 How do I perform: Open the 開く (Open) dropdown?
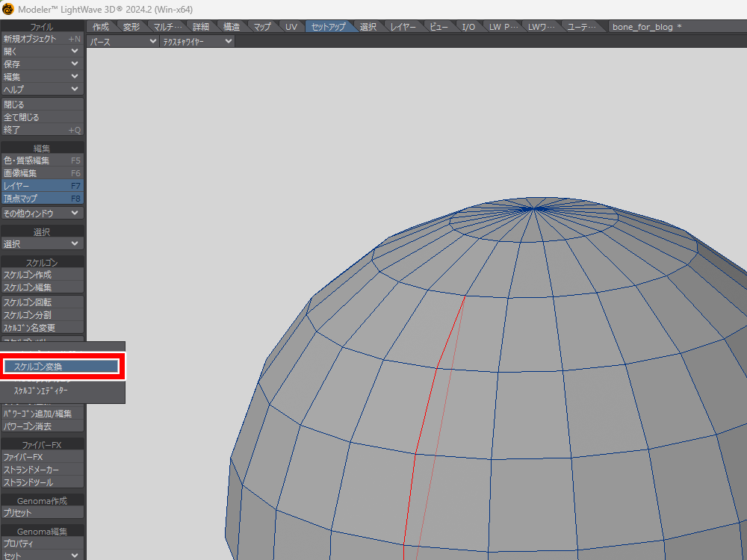click(x=42, y=52)
